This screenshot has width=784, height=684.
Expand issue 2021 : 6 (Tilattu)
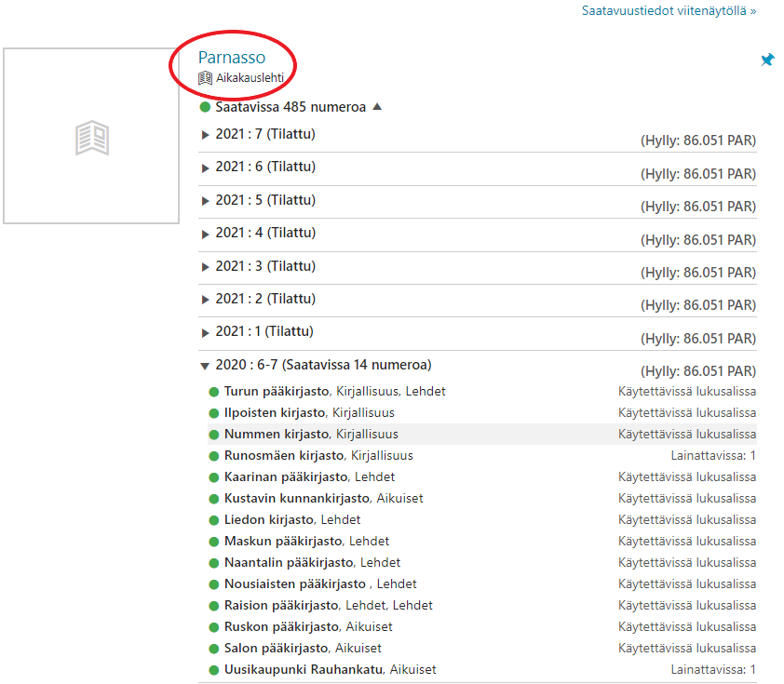[x=206, y=168]
